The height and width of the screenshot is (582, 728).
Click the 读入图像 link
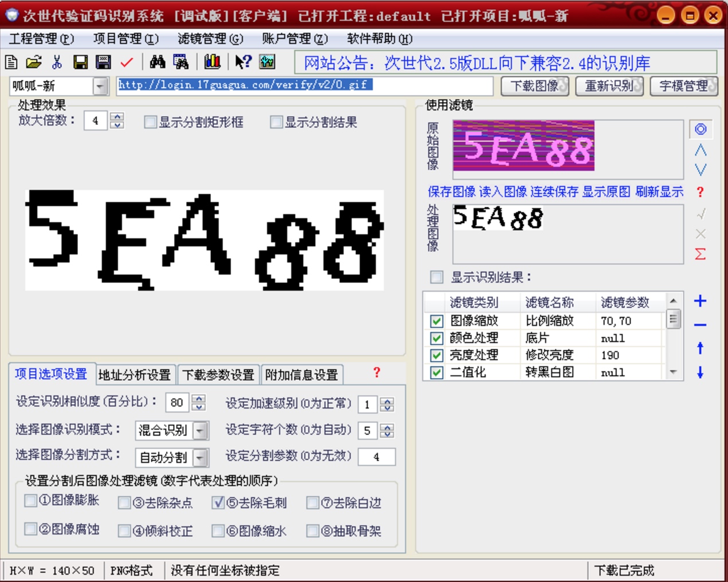(x=503, y=192)
